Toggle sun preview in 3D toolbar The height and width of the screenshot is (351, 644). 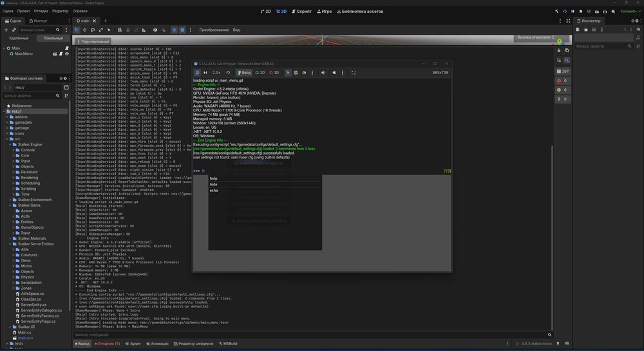tap(174, 30)
